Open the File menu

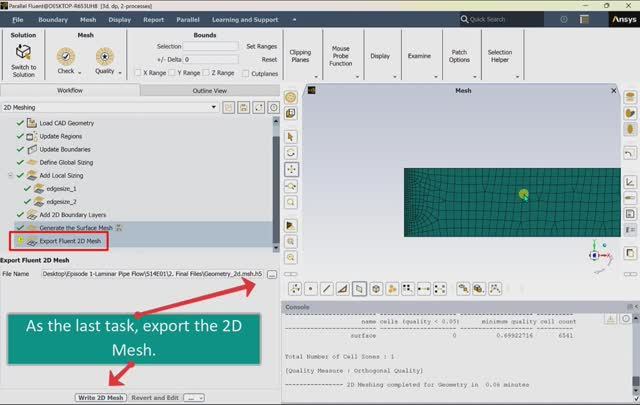[x=18, y=20]
